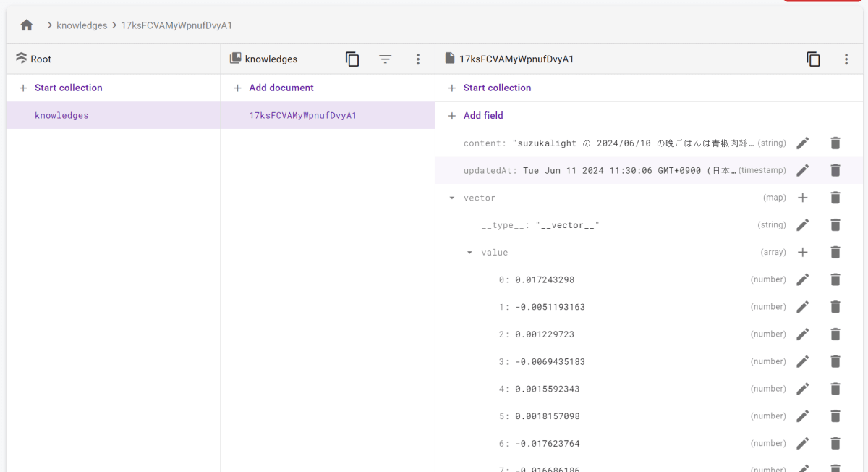The width and height of the screenshot is (868, 472).
Task: Click document ID title in panel header
Action: (516, 59)
